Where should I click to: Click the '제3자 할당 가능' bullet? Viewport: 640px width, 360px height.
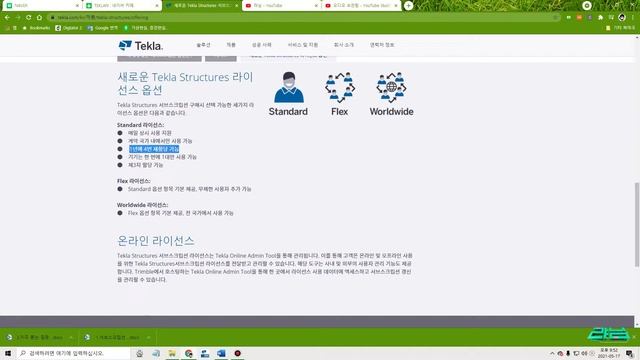(x=146, y=165)
